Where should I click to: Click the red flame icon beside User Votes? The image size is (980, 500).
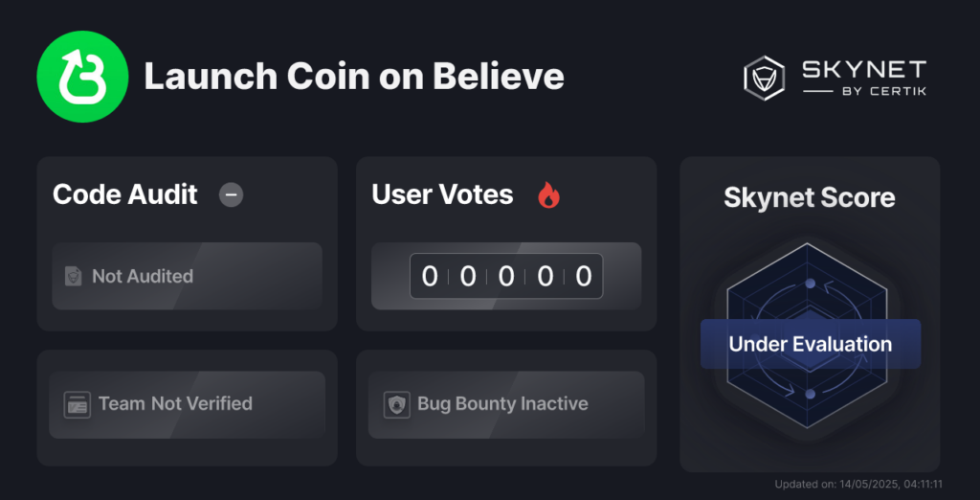pyautogui.click(x=548, y=195)
